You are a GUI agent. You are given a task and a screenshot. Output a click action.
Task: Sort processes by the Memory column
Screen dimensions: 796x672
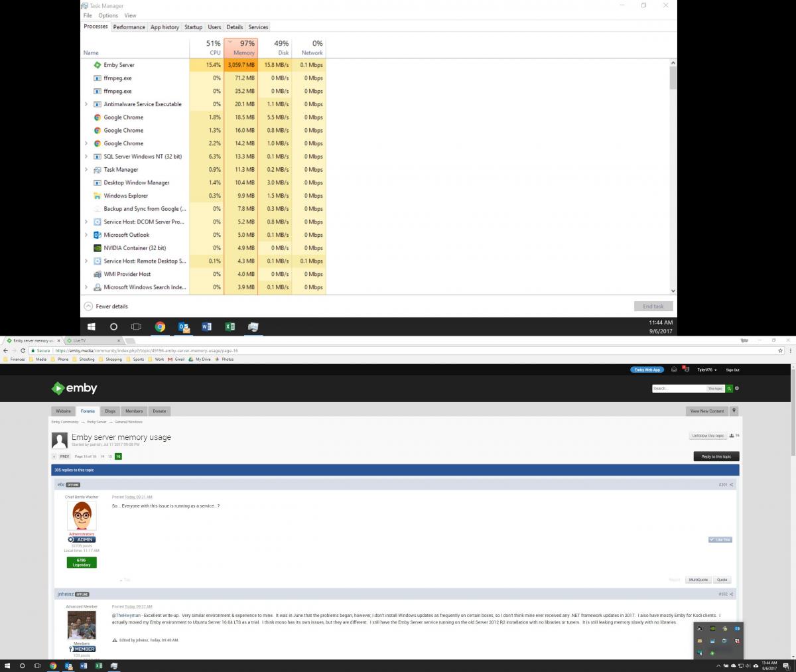click(x=240, y=48)
